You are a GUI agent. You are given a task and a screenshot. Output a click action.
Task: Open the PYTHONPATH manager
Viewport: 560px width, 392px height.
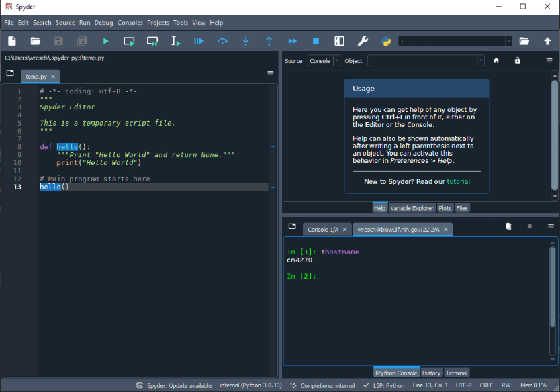(x=386, y=41)
